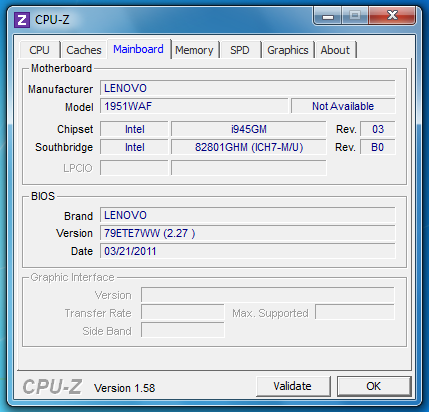Viewport: 429px width, 412px height.
Task: Click the chipset i945GM value
Action: (249, 129)
